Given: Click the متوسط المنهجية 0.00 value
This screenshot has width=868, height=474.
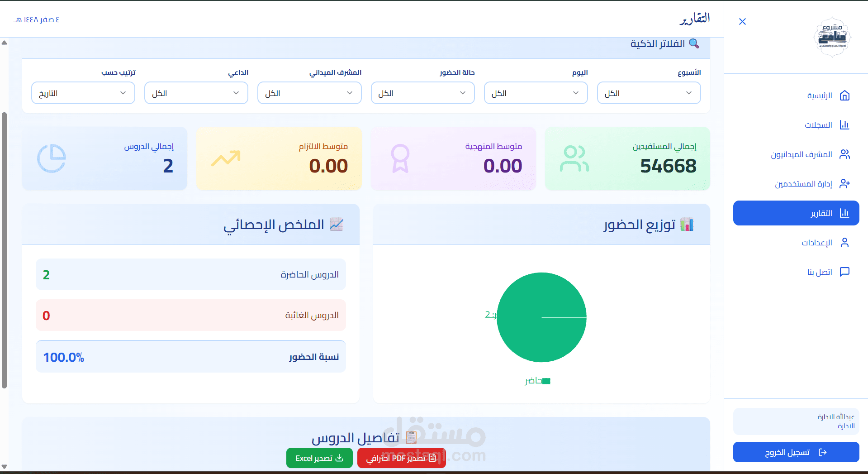Looking at the screenshot, I should click(x=503, y=166).
